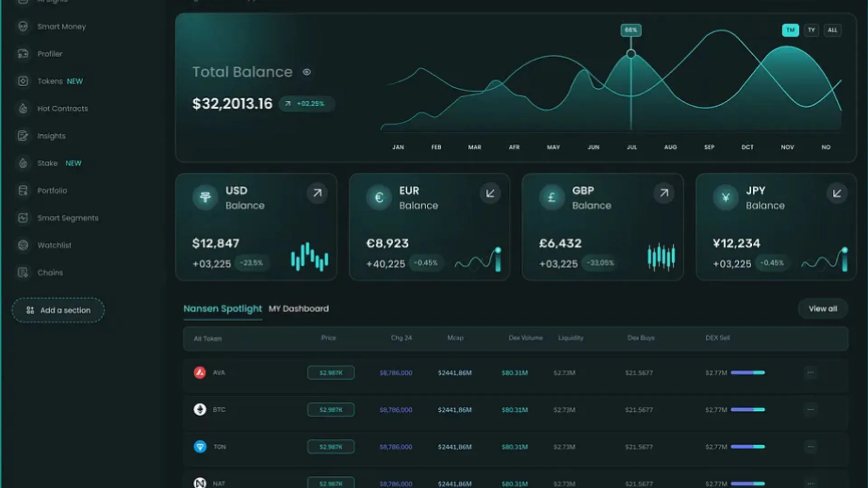Click the +02.25% balance change badge
Viewport: 868px width, 488px height.
click(x=307, y=103)
